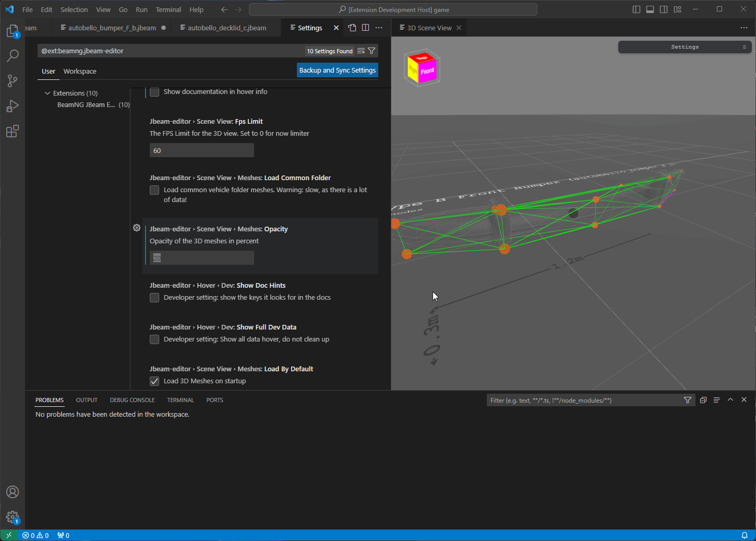Open the View menu
Image resolution: width=756 pixels, height=541 pixels.
[103, 9]
